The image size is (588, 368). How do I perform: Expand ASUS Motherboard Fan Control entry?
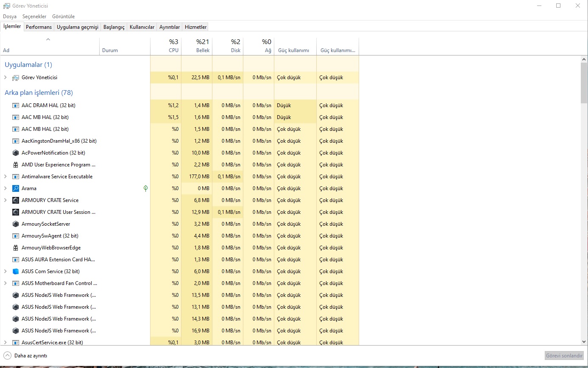click(x=6, y=283)
